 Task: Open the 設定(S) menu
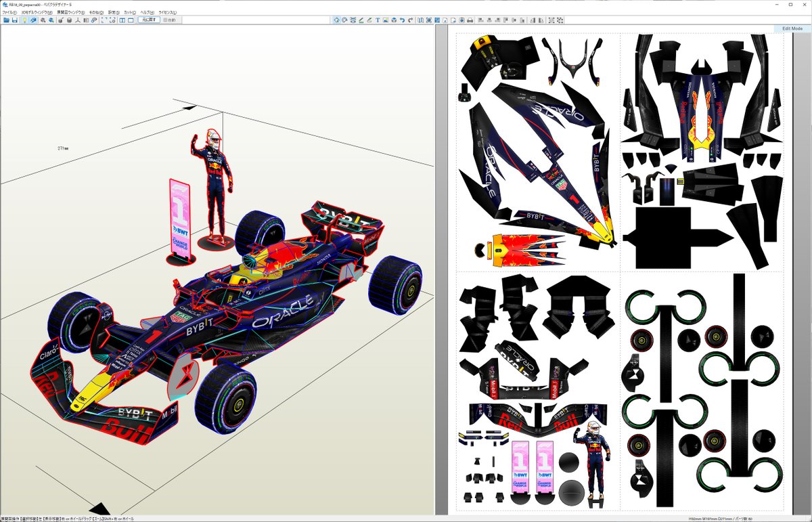(114, 12)
